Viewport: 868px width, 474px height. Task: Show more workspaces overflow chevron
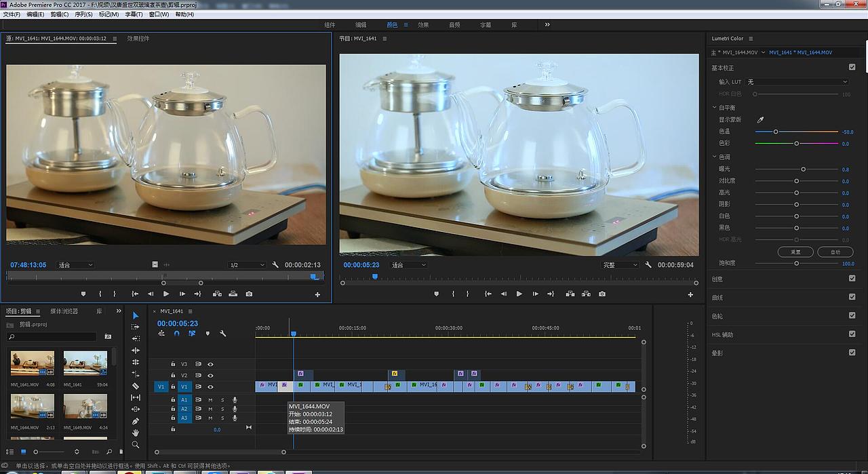point(547,24)
